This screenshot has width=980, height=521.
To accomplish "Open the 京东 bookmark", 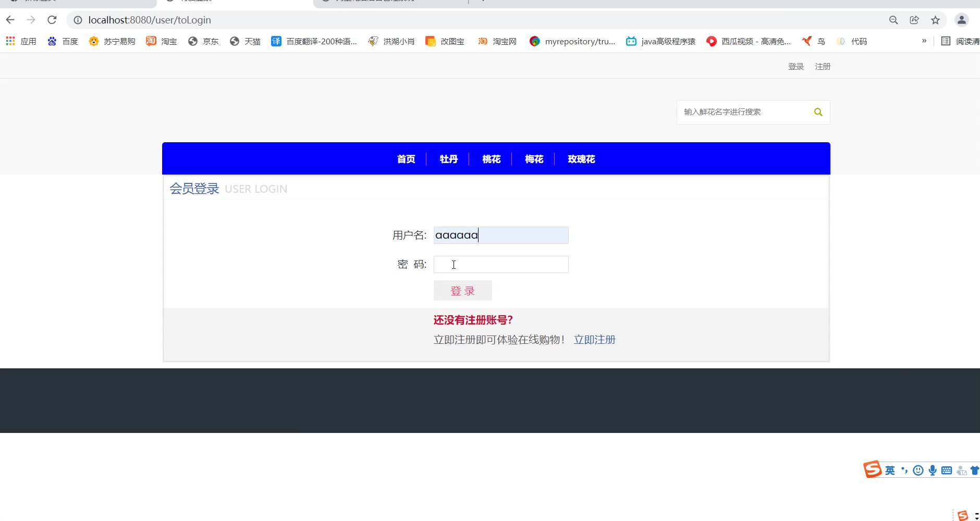I will point(203,41).
